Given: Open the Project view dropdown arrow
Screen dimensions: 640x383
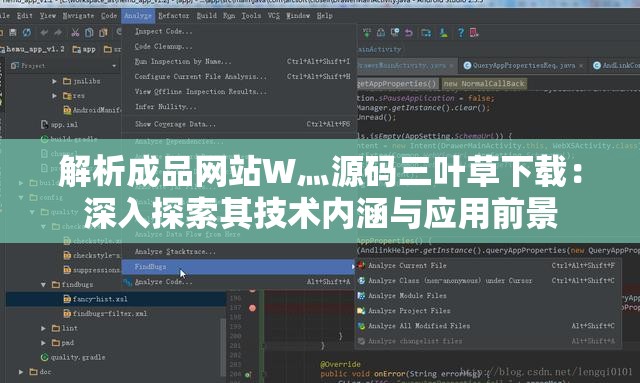Looking at the screenshot, I should pos(114,66).
